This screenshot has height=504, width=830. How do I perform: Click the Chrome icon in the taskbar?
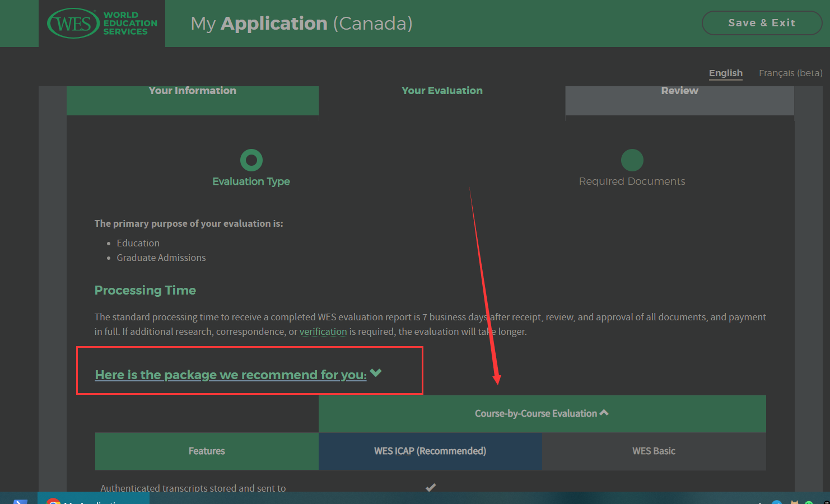(x=53, y=501)
